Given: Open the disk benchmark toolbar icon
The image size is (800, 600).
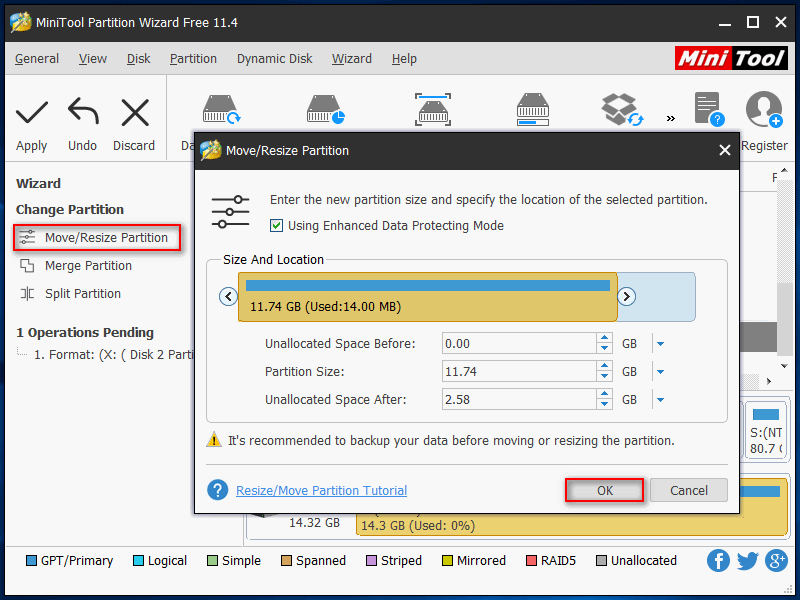Looking at the screenshot, I should [533, 109].
